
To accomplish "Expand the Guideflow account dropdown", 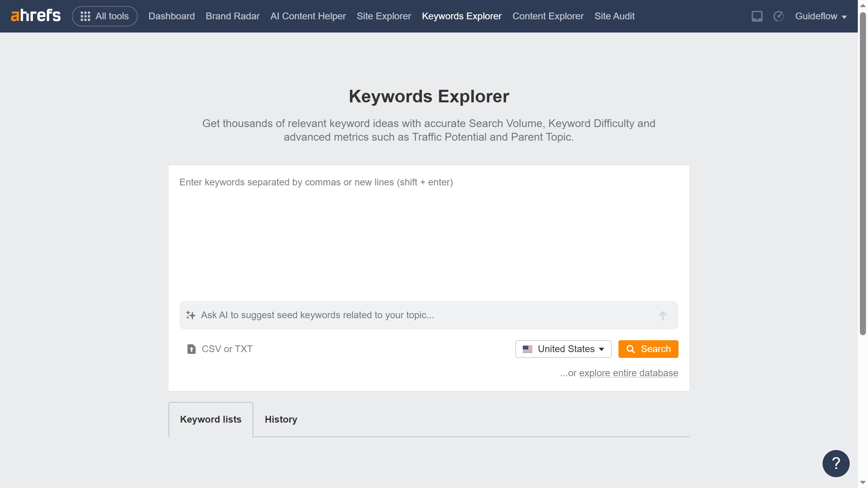I will pyautogui.click(x=821, y=16).
